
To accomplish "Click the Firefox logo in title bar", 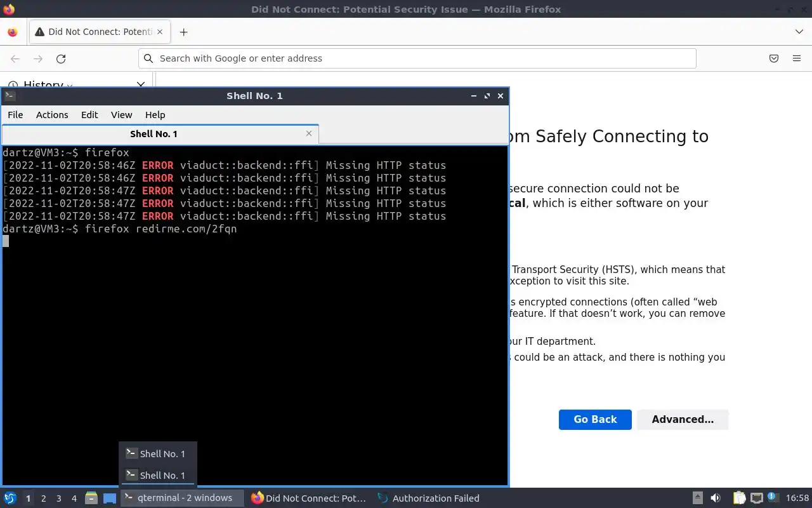I will tap(9, 9).
